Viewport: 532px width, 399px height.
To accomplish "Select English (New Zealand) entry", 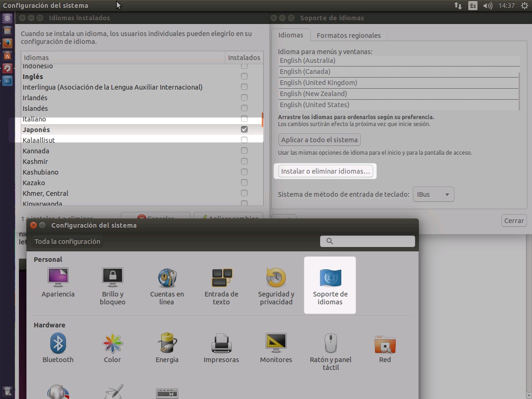I will 399,94.
